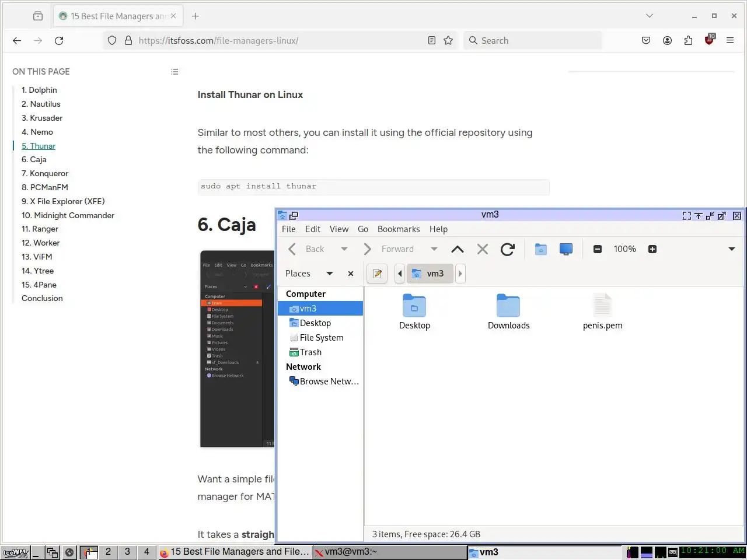
Task: Click the path bar left scroll arrow
Action: (400, 274)
